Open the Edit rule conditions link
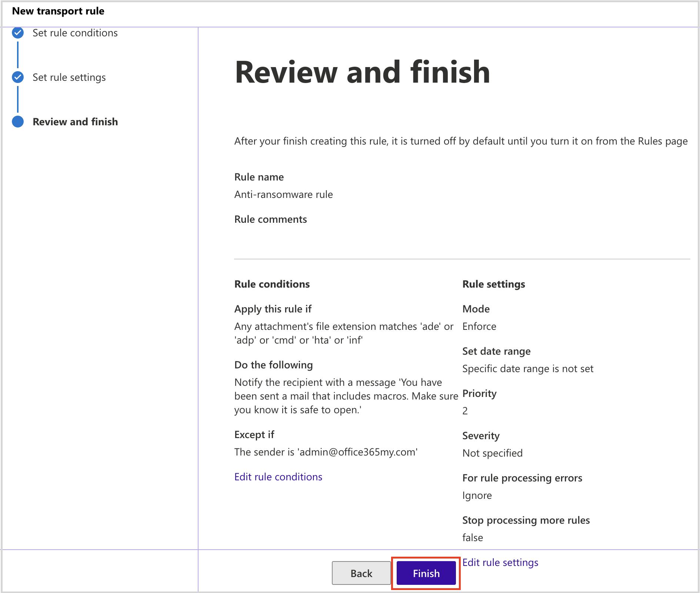The height and width of the screenshot is (593, 700). click(x=278, y=477)
